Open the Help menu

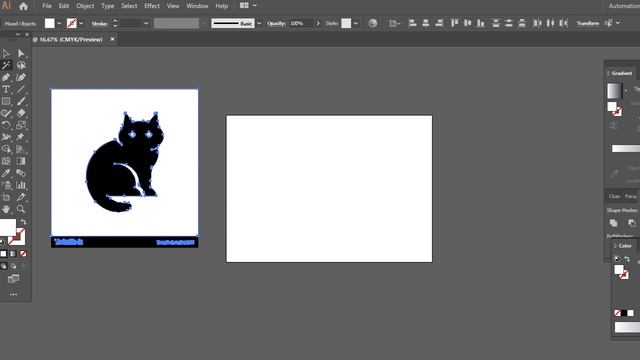pos(222,6)
